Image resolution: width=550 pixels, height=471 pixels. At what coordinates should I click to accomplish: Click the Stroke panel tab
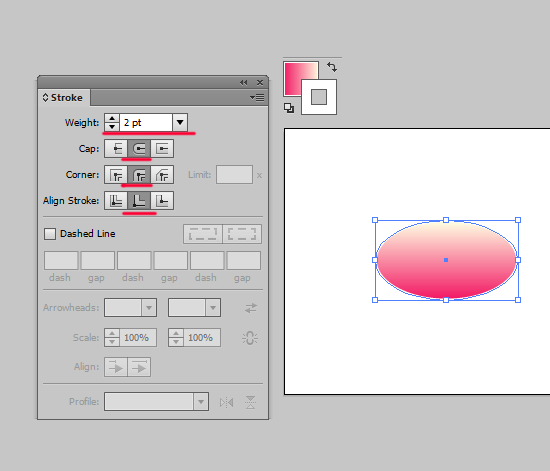tap(64, 97)
